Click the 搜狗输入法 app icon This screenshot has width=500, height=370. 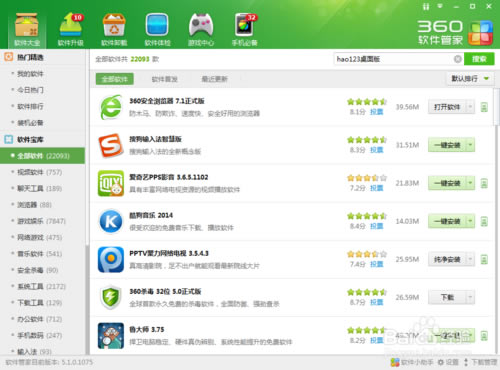111,145
